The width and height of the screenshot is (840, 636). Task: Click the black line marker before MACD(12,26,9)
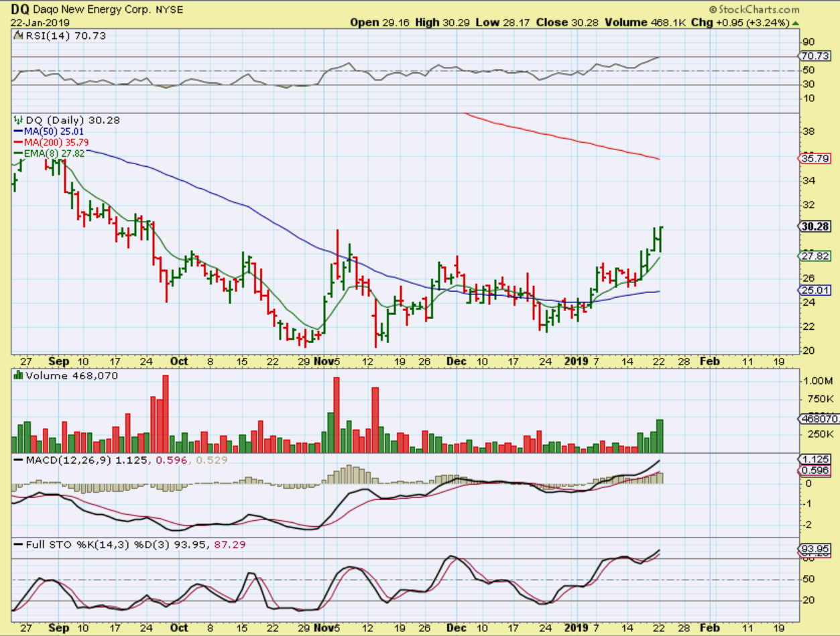(x=18, y=460)
